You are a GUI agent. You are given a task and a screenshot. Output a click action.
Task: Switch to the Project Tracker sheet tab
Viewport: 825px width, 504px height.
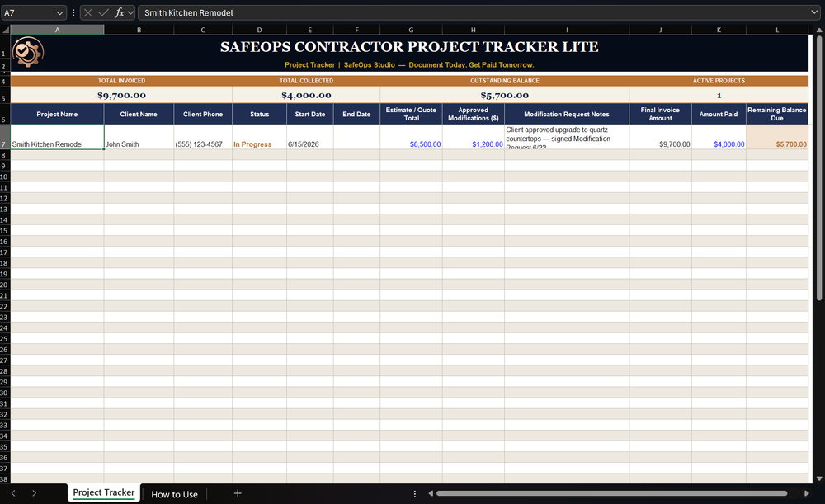click(104, 492)
